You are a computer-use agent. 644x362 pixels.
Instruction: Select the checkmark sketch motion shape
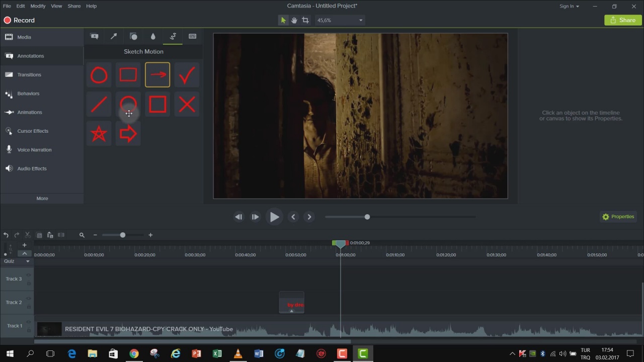pos(187,75)
